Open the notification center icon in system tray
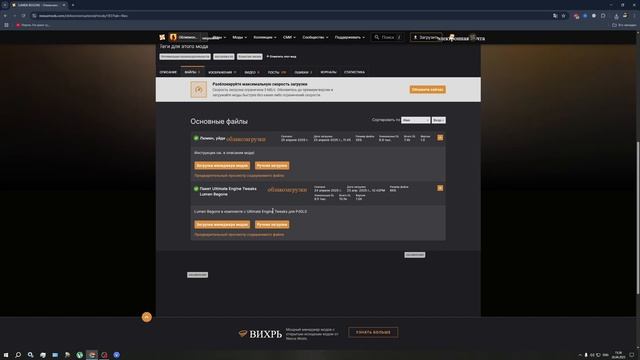640x360 pixels. (x=632, y=355)
